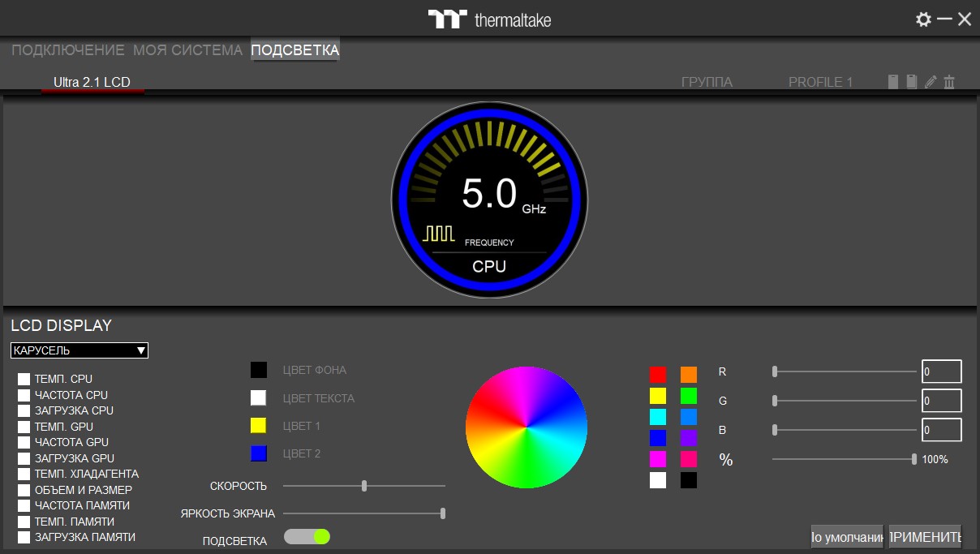Select the black swatch in the preset palette

point(689,480)
